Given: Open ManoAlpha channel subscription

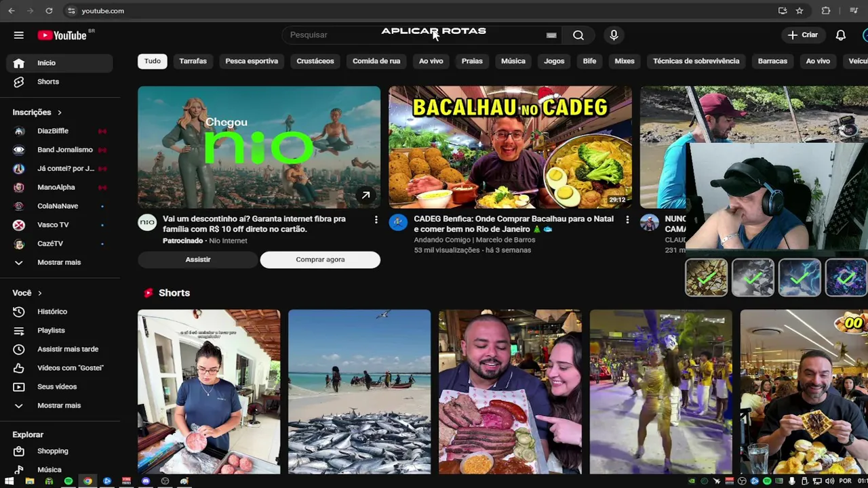Looking at the screenshot, I should coord(60,188).
